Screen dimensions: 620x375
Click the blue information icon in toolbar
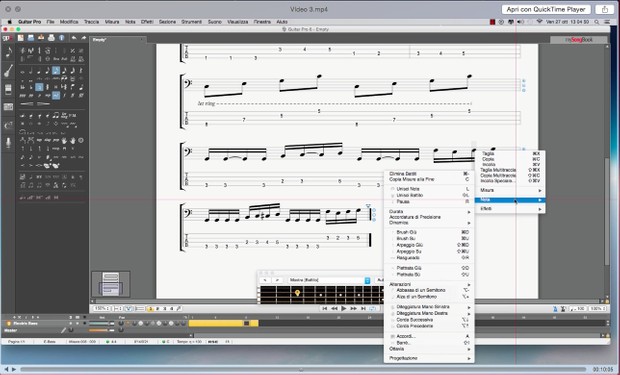click(x=62, y=38)
